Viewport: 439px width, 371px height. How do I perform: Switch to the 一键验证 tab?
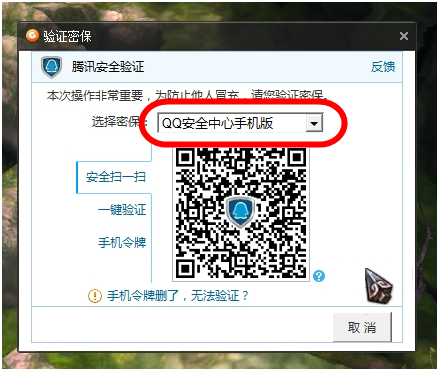(122, 210)
